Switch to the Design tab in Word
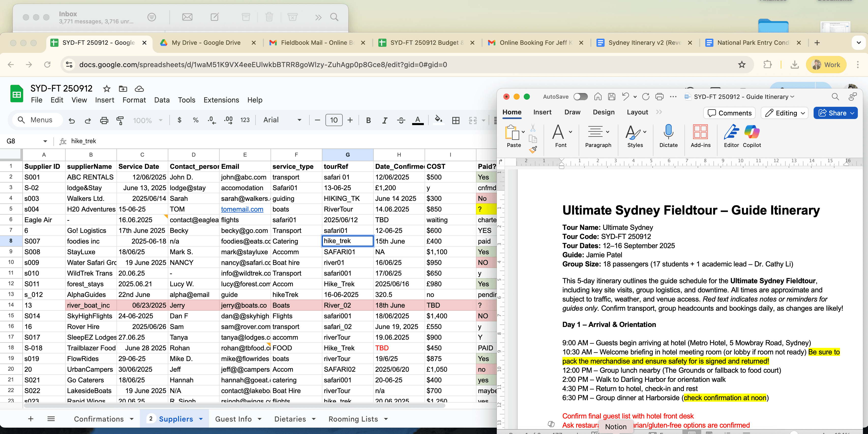The width and height of the screenshot is (868, 434). pos(604,112)
